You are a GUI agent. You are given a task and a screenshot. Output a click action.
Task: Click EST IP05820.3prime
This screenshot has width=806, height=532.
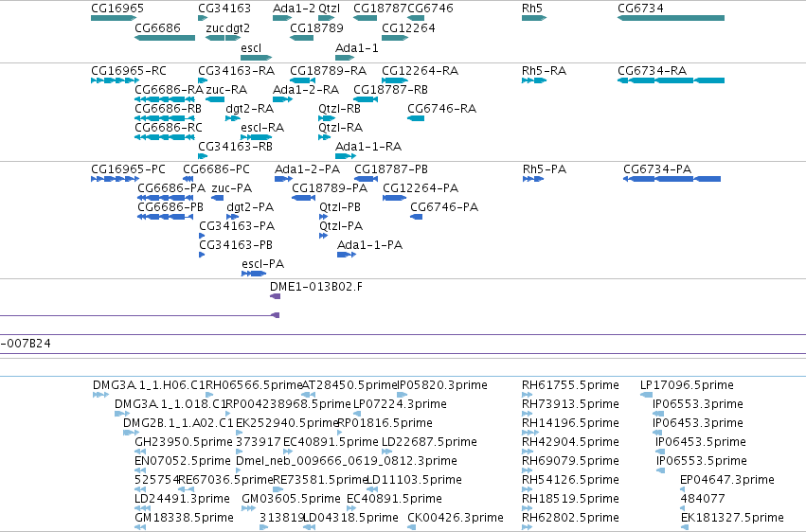[442, 385]
